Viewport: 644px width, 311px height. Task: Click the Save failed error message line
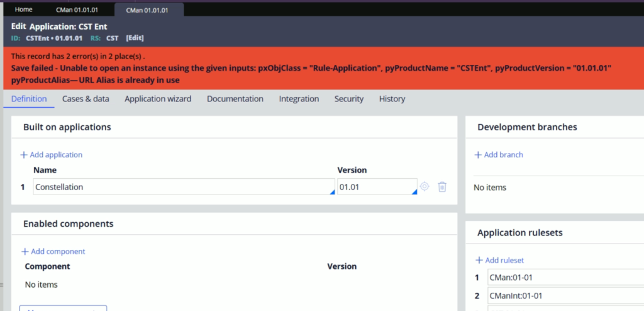pos(312,68)
